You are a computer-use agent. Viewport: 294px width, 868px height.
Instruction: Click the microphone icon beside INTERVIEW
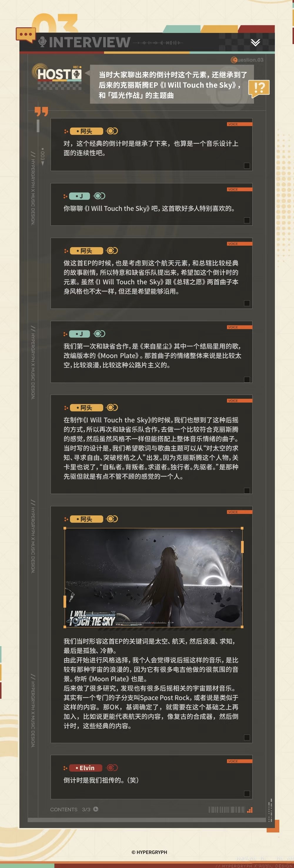42,42
